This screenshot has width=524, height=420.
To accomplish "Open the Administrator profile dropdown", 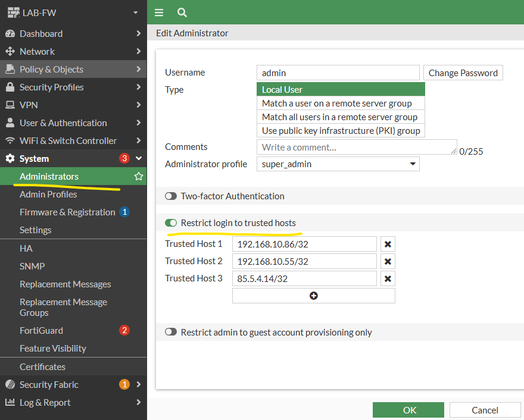I will pos(338,164).
